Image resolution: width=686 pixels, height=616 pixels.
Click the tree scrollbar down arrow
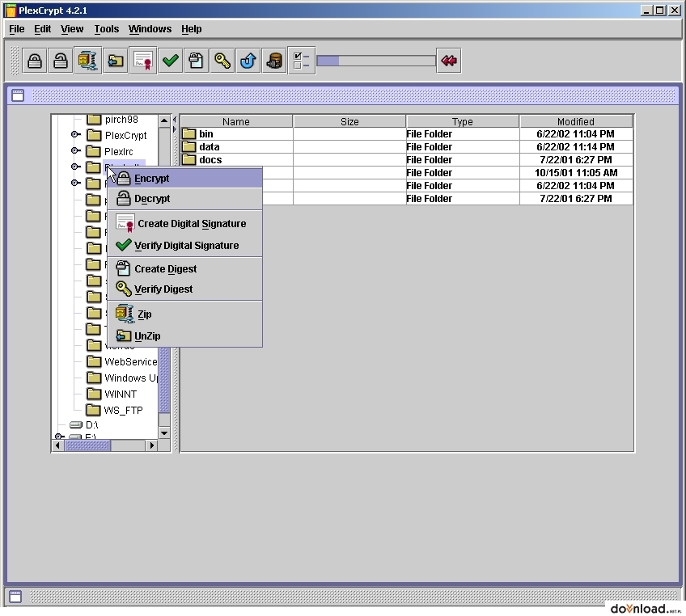pyautogui.click(x=164, y=432)
